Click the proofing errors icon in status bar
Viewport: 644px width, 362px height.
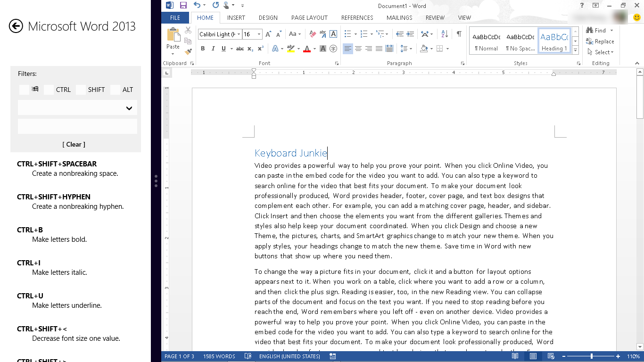click(248, 356)
